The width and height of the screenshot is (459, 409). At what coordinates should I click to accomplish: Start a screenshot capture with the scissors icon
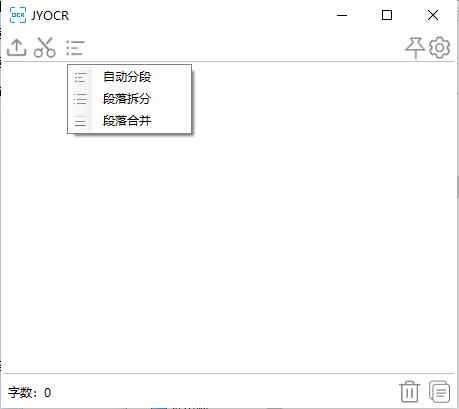pyautogui.click(x=45, y=48)
